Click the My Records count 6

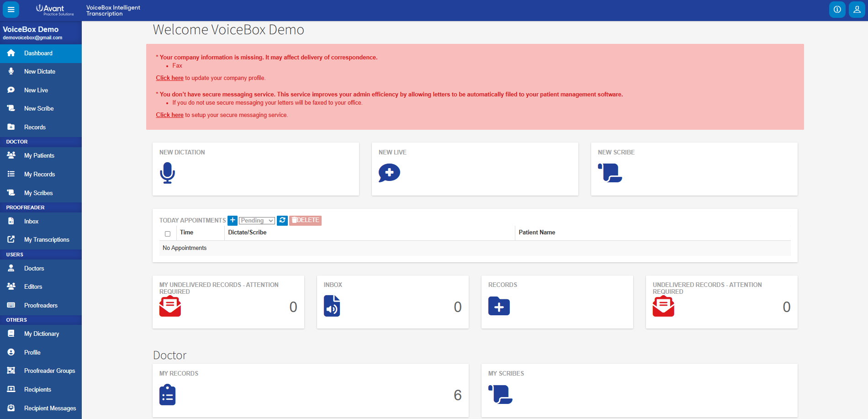click(457, 395)
